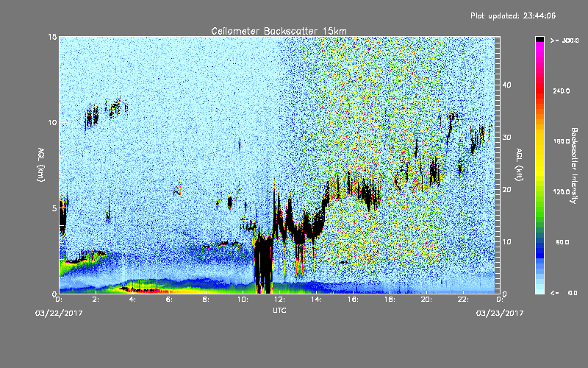Click the "AGL (km)" left axis label
The image size is (588, 368).
(x=41, y=164)
